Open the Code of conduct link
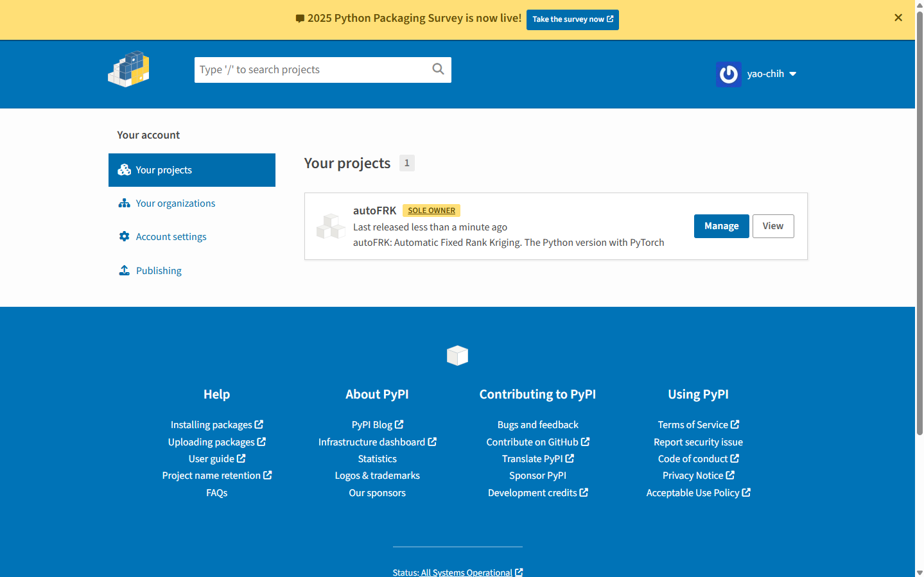The image size is (924, 577). tap(699, 459)
